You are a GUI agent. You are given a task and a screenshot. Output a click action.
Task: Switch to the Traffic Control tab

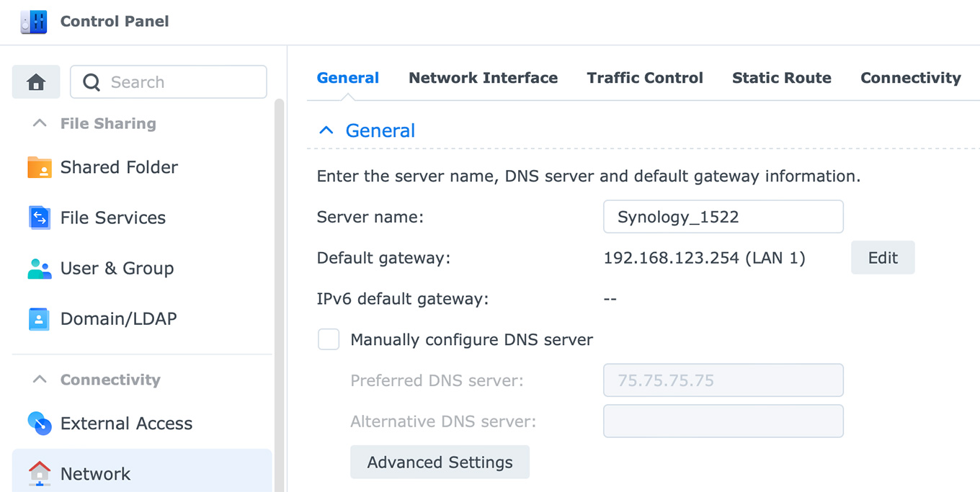click(644, 78)
